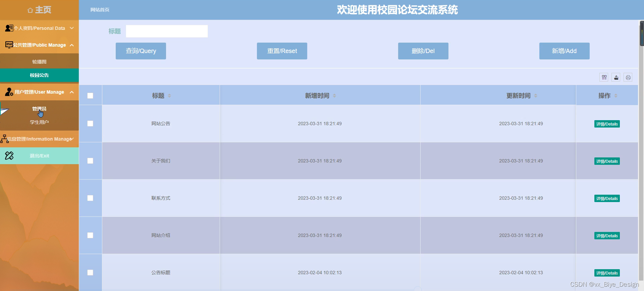Click the 新增/Add button
The image size is (644, 291).
(x=565, y=51)
